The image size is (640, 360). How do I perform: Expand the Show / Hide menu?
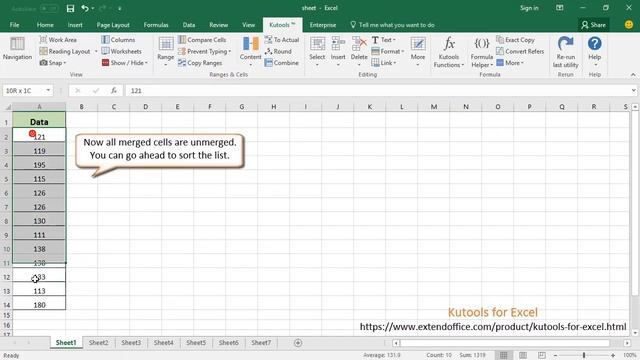[x=124, y=63]
